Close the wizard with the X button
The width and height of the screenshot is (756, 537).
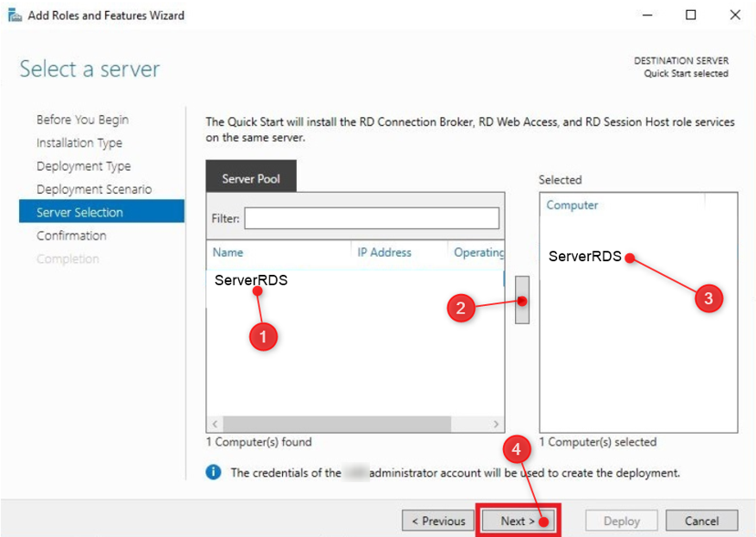(734, 16)
